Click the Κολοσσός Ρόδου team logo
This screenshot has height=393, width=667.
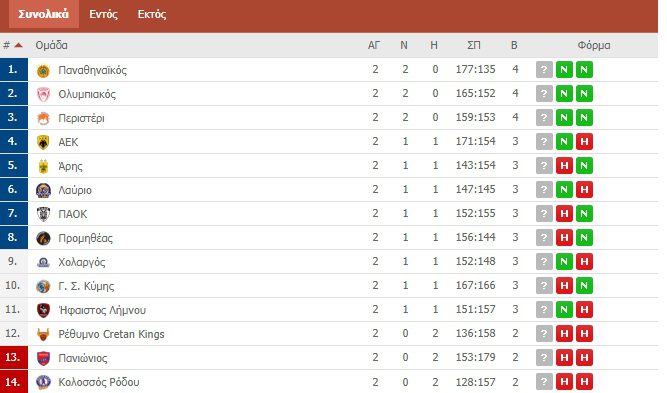pyautogui.click(x=43, y=382)
